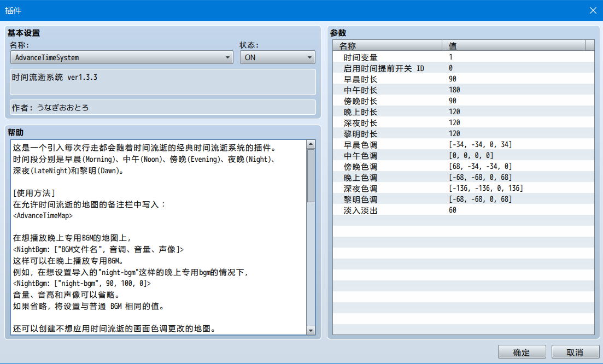Select the 傍晚时长 parameter row
The image size is (603, 364).
pyautogui.click(x=464, y=101)
